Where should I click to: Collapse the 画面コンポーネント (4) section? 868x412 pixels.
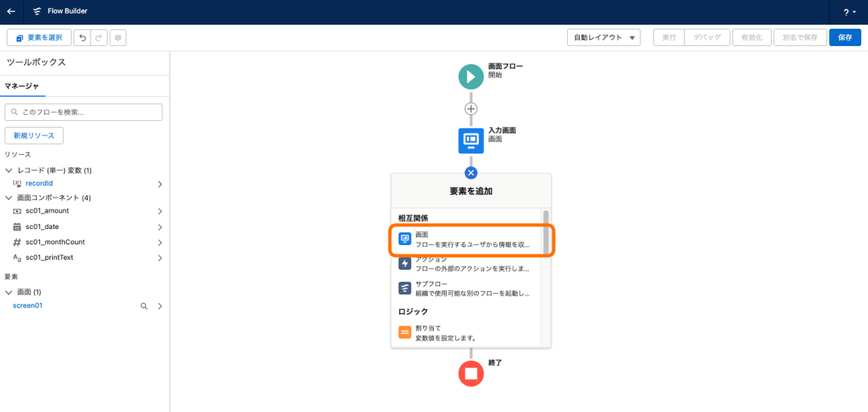click(8, 198)
